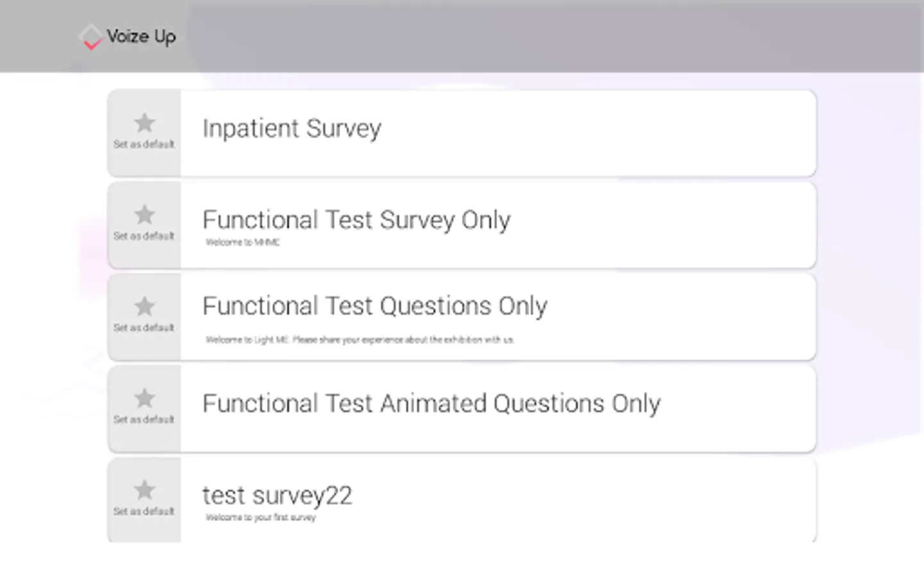Open the Inpatient Survey
924x578 pixels.
tap(292, 128)
